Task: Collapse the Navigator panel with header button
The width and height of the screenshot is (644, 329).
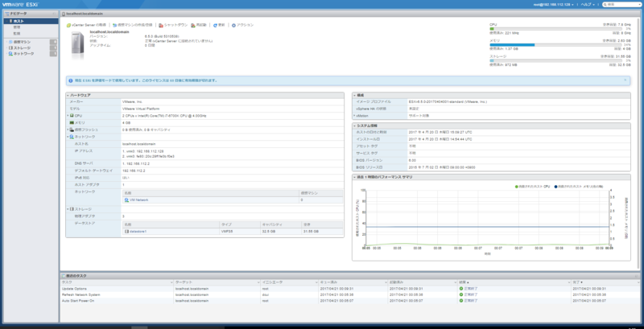Action: 54,14
